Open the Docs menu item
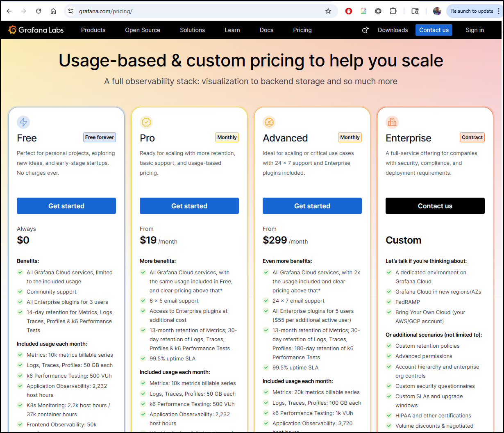Screen dimensions: 504x433 tap(266, 30)
